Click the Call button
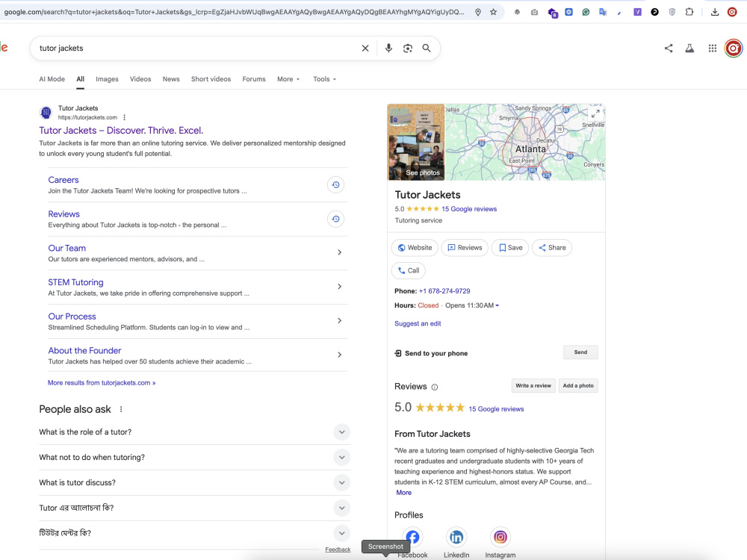 409,270
